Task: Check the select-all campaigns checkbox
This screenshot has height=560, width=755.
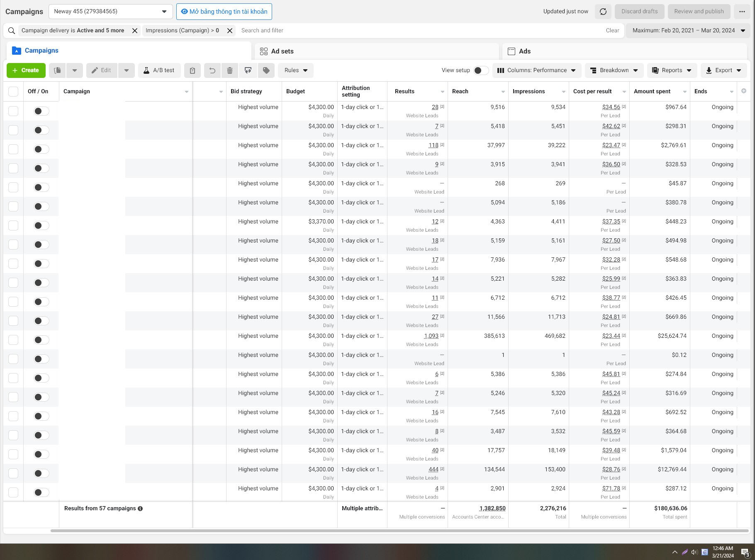Action: tap(13, 92)
